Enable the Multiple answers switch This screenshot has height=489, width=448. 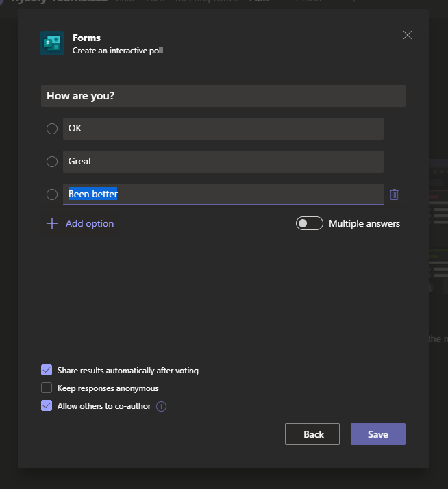click(x=310, y=223)
